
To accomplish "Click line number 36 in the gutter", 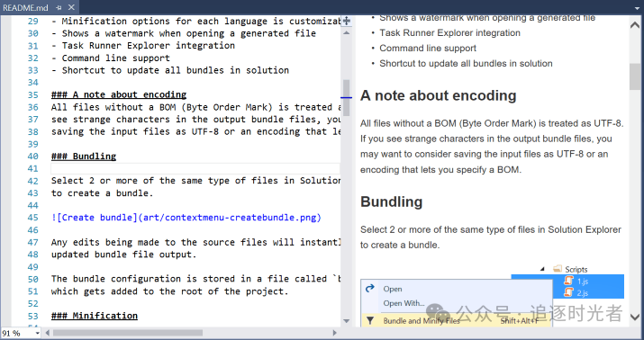I will 32,107.
